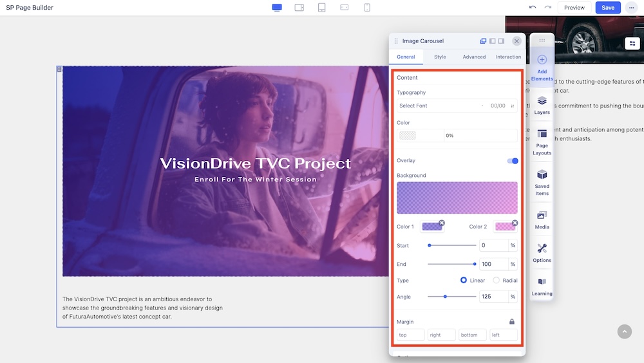The width and height of the screenshot is (644, 363).
Task: Click the Add Elements plus icon
Action: pos(542,60)
